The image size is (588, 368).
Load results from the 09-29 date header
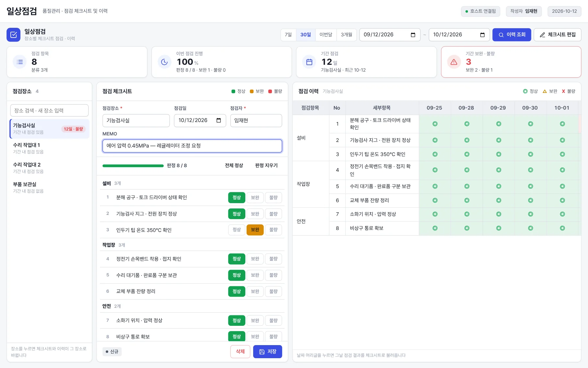[498, 108]
